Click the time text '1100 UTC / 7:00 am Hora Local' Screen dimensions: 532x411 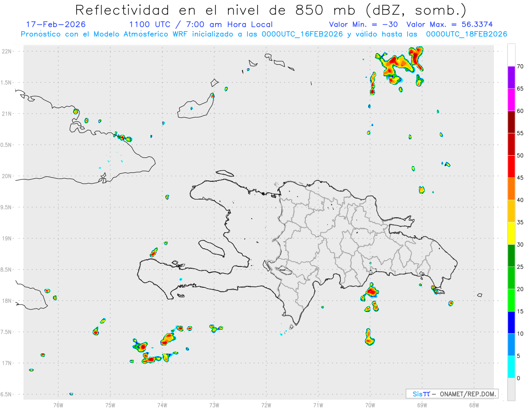201,24
